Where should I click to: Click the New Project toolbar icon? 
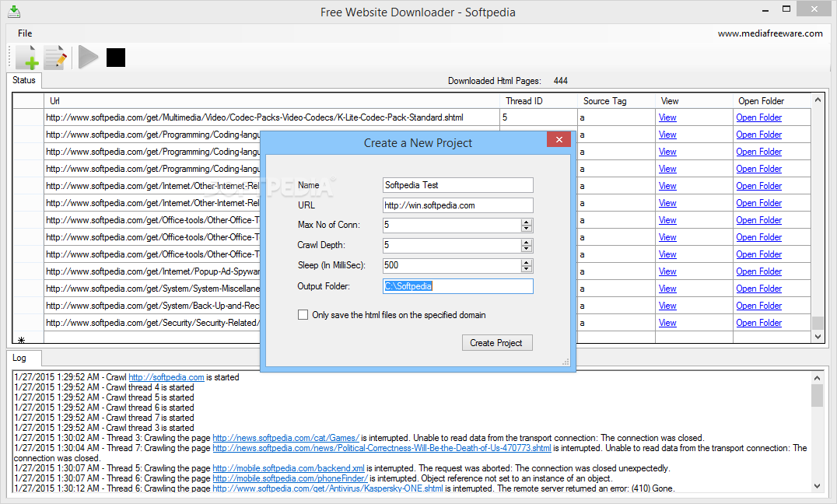point(26,57)
